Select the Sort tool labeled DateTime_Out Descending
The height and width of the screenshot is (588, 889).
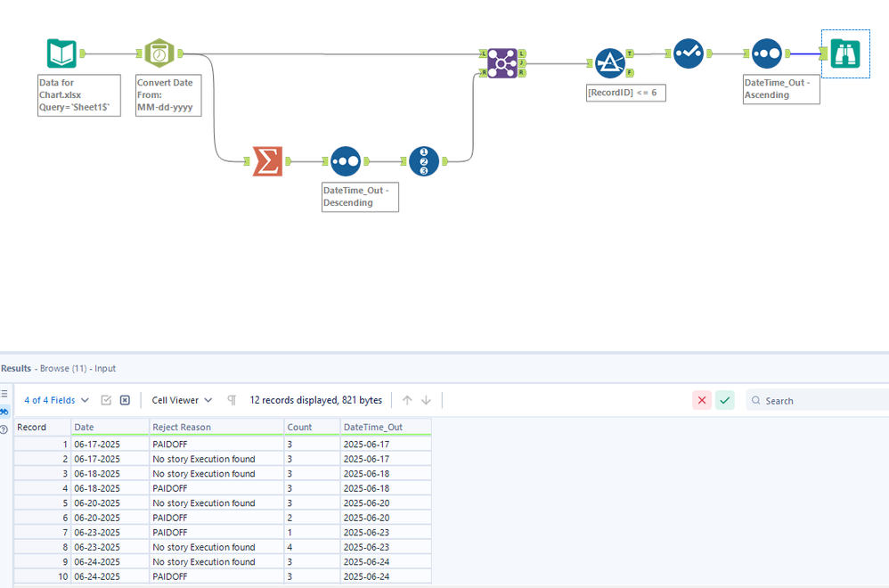[x=346, y=161]
